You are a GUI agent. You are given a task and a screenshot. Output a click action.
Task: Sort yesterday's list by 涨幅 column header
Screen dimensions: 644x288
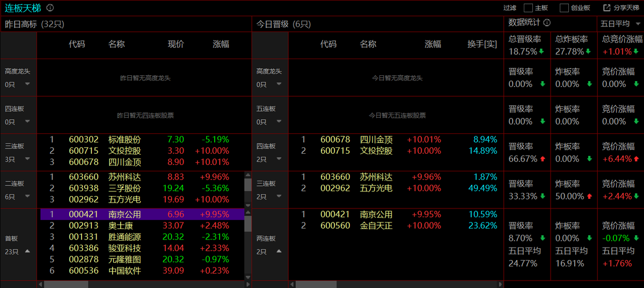pos(221,44)
